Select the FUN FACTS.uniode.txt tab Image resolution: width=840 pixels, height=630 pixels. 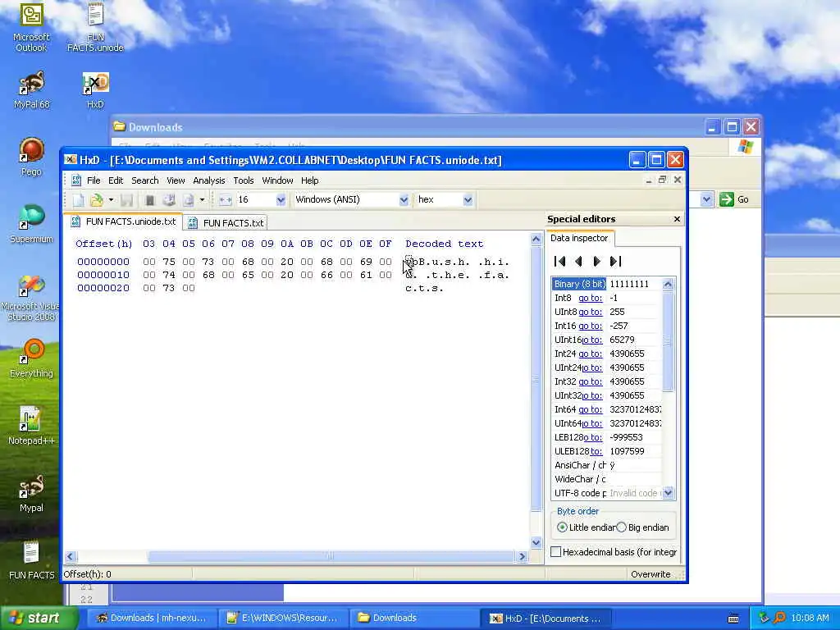[x=123, y=221]
